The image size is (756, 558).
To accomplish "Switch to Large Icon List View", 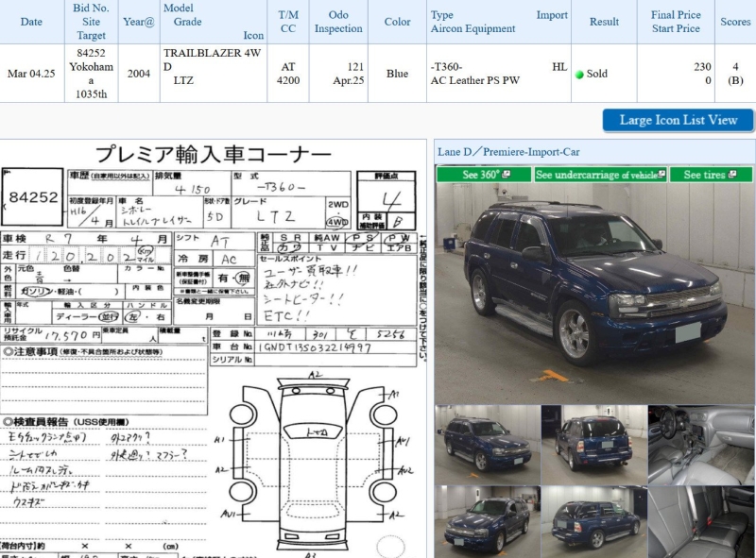I will coord(678,120).
